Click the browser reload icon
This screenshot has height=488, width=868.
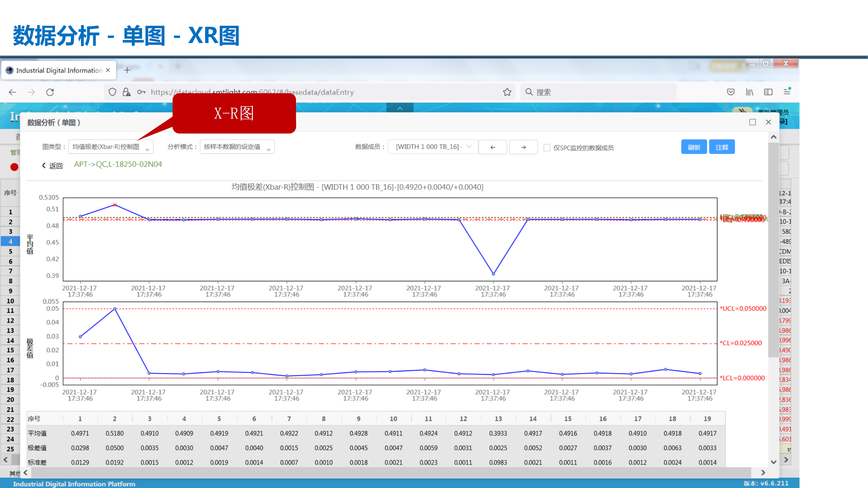pos(50,92)
